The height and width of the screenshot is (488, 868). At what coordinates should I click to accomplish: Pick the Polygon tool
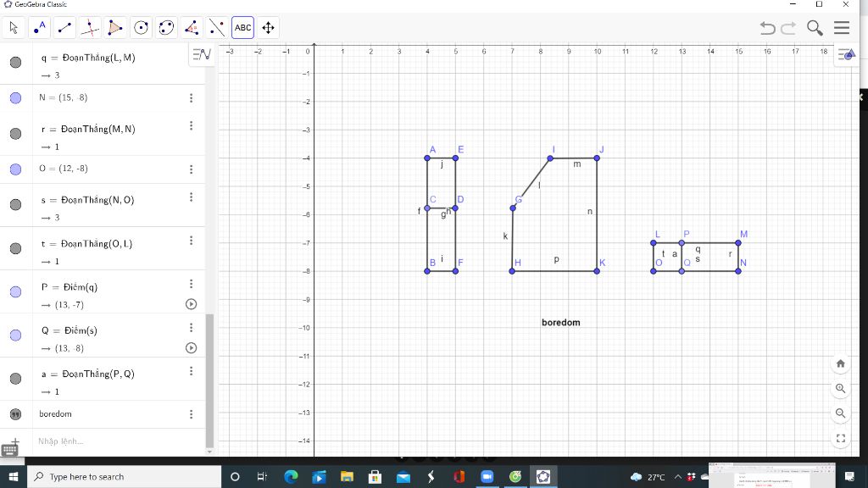coord(115,28)
